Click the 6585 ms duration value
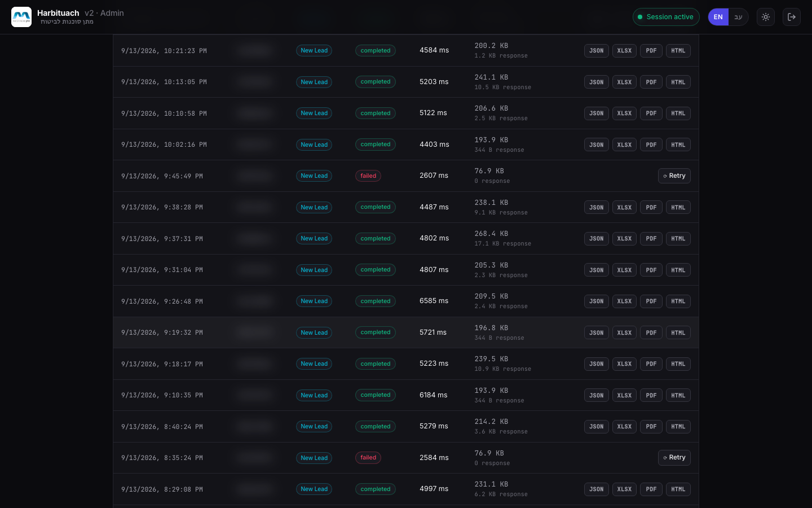 (434, 301)
